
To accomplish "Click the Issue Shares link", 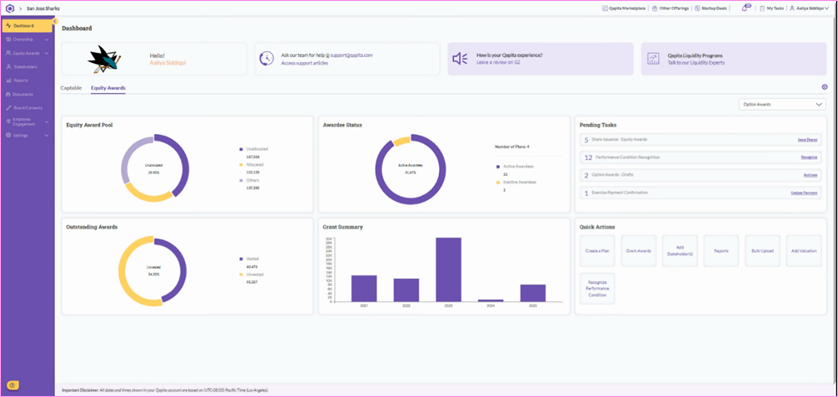I will tap(808, 139).
